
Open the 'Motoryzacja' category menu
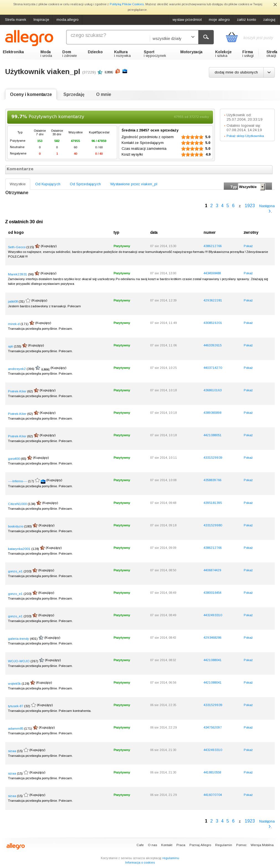(191, 52)
